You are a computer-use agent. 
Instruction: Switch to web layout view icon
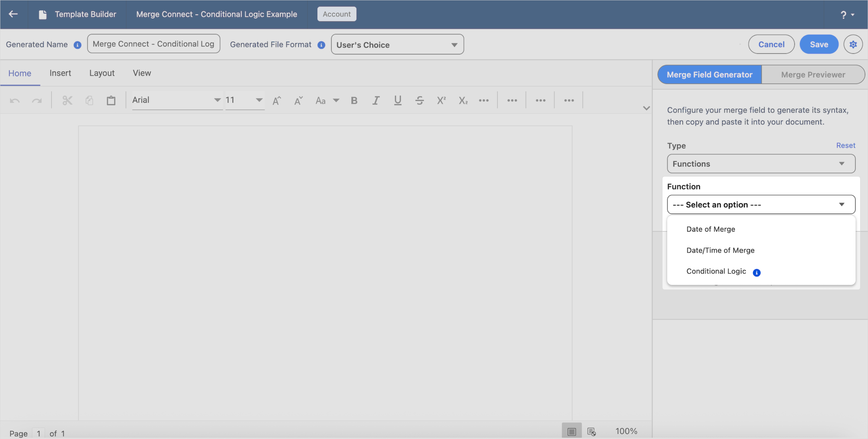(591, 431)
